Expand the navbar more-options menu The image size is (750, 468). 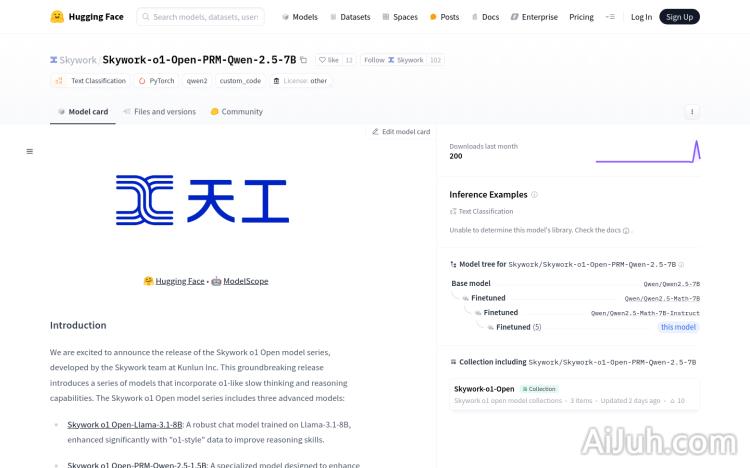point(610,17)
